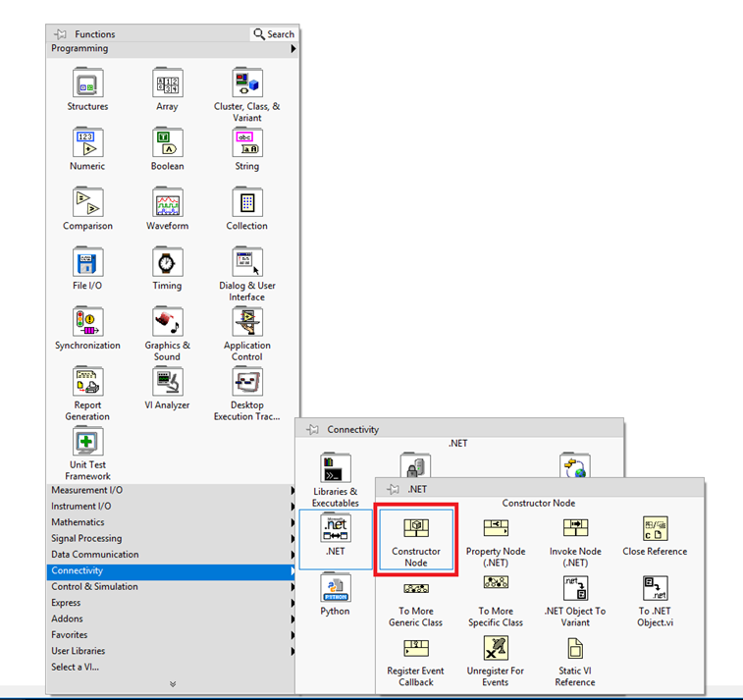The image size is (743, 700).
Task: Expand hidden categories with bottom double chevron
Action: click(173, 684)
